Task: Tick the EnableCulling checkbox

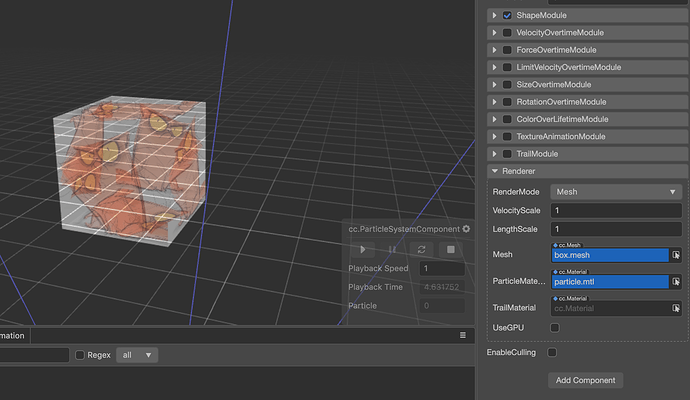Action: pyautogui.click(x=552, y=352)
